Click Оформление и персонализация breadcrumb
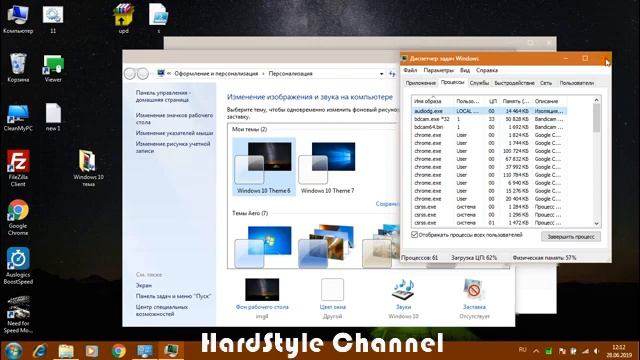Screen dimensions: 640x360 (x=216, y=74)
